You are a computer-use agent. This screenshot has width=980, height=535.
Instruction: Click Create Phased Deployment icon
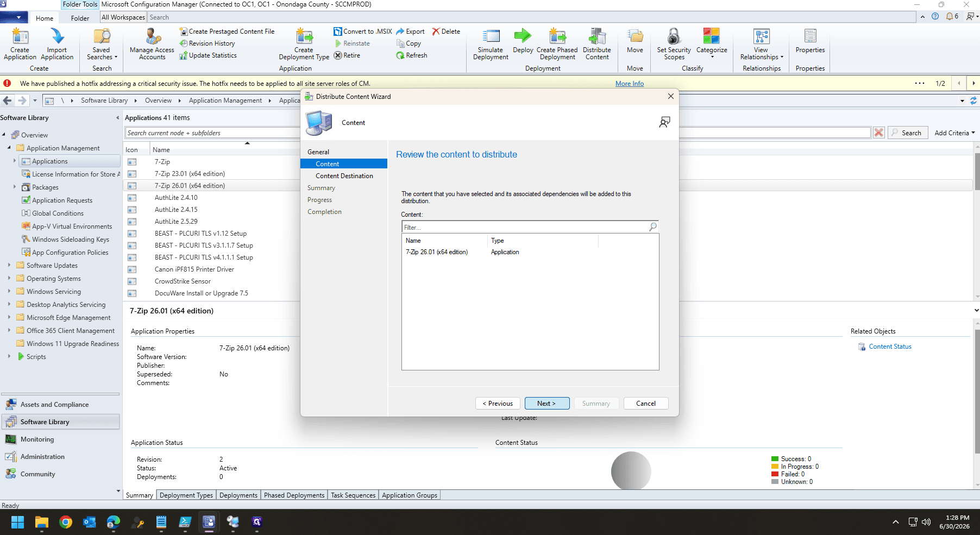tap(557, 43)
